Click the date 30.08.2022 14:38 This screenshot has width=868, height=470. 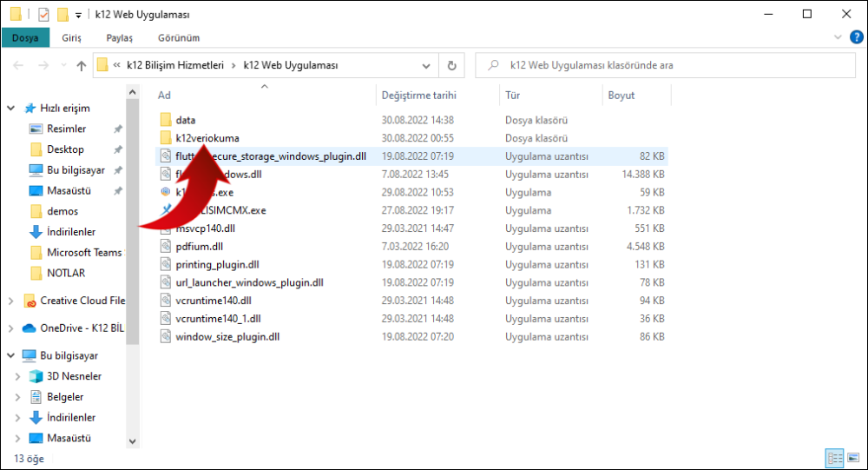418,120
